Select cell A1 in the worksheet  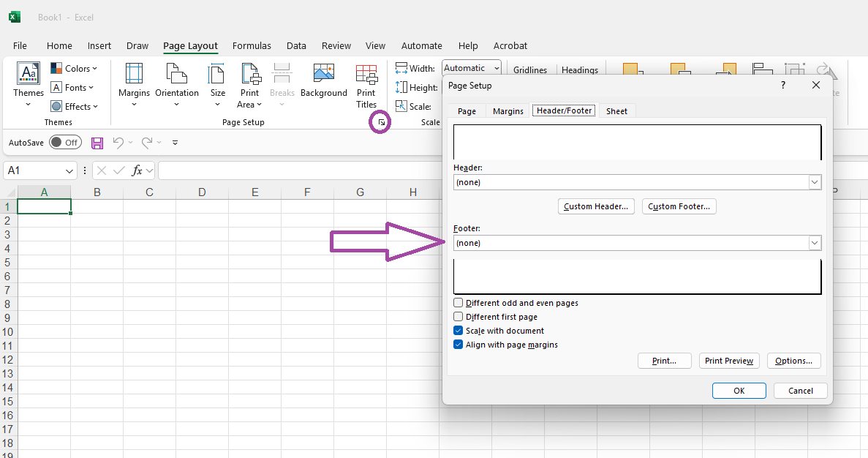click(x=45, y=206)
